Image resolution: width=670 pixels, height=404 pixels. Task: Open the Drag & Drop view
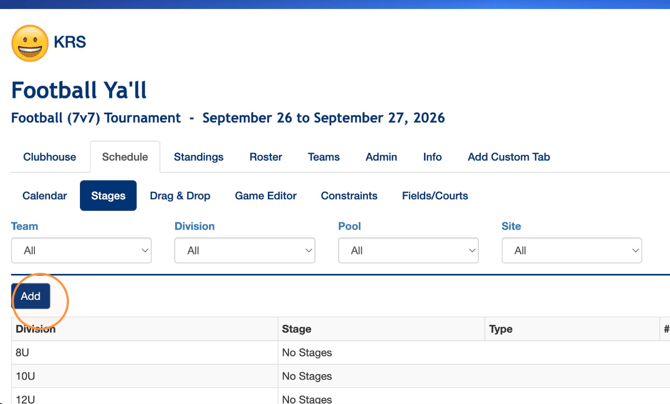pos(180,196)
